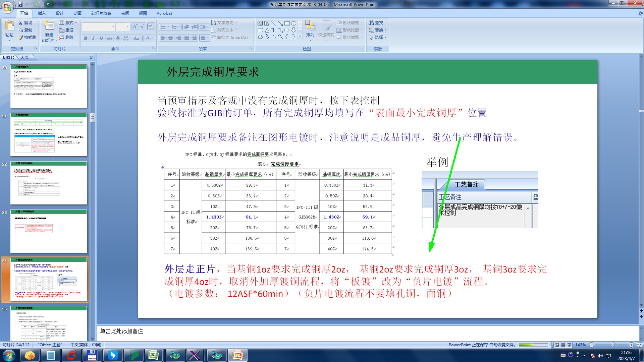
Task: Switch to the 大纲 outline tab
Action: coord(24,58)
